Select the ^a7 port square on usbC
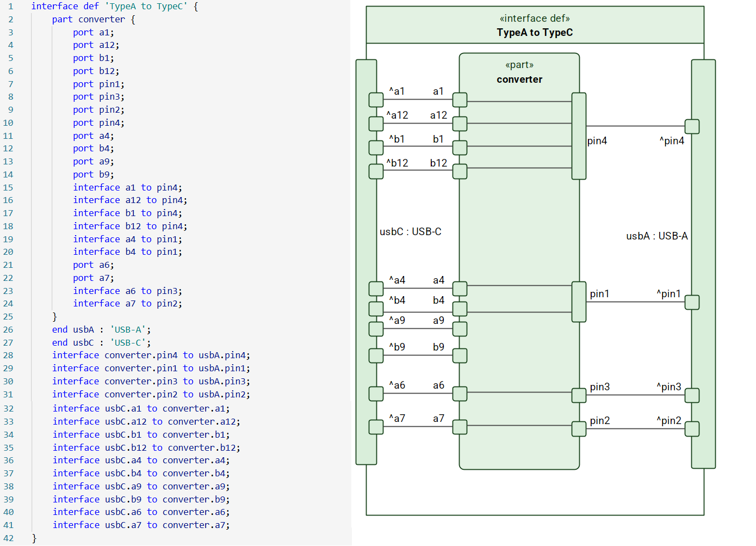 pyautogui.click(x=376, y=427)
